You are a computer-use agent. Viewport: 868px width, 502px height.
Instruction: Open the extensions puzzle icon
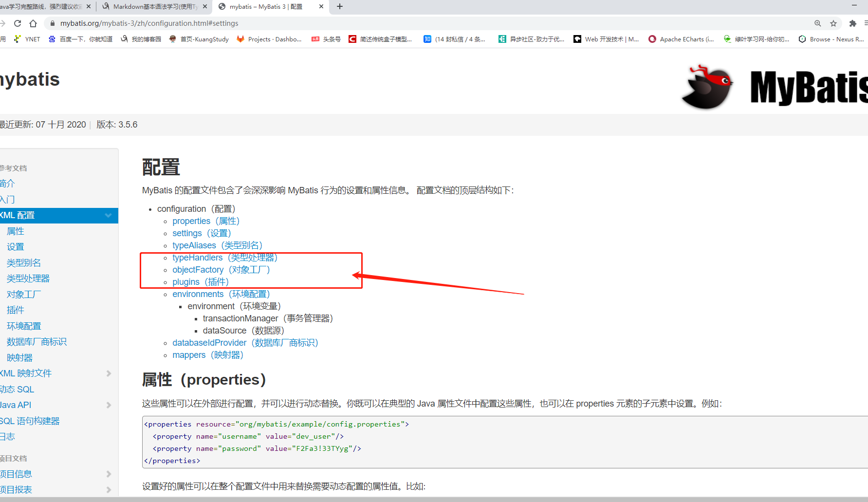click(x=852, y=23)
